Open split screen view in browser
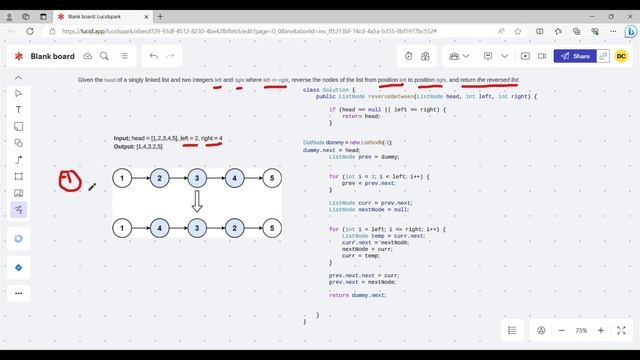The image size is (640, 360). (x=540, y=31)
